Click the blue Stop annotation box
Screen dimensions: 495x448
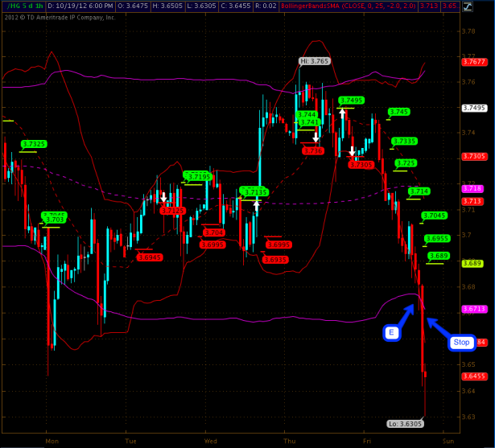460,342
